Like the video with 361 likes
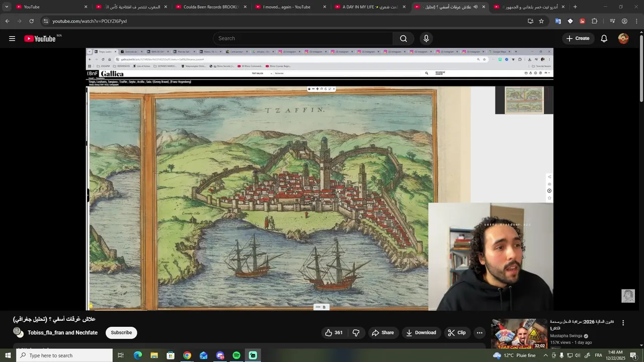 334,333
